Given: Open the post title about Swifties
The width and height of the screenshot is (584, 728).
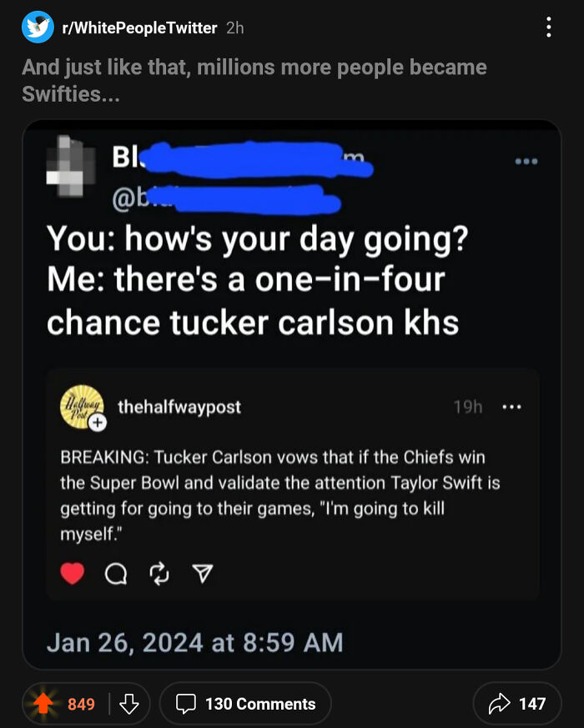Looking at the screenshot, I should click(254, 81).
